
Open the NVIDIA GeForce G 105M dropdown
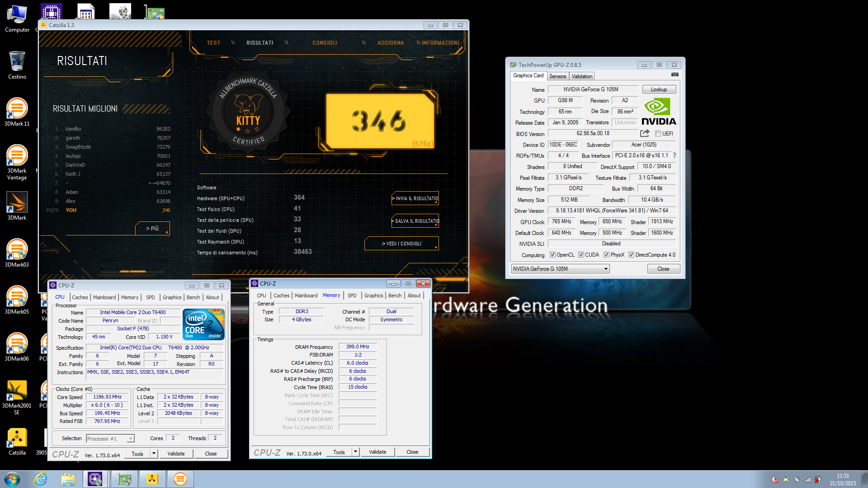pyautogui.click(x=560, y=269)
